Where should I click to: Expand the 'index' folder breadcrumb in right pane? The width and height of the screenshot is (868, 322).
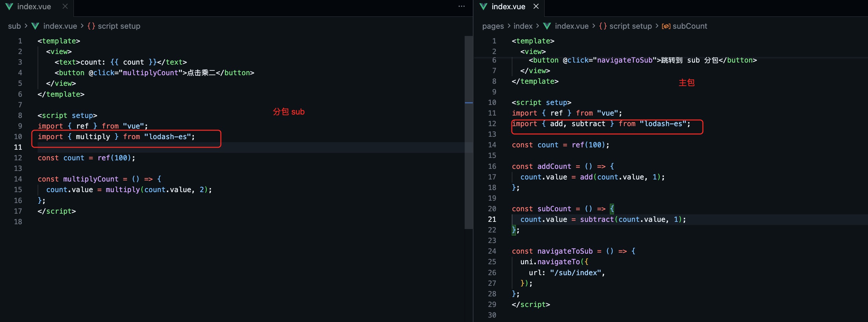[x=523, y=26]
